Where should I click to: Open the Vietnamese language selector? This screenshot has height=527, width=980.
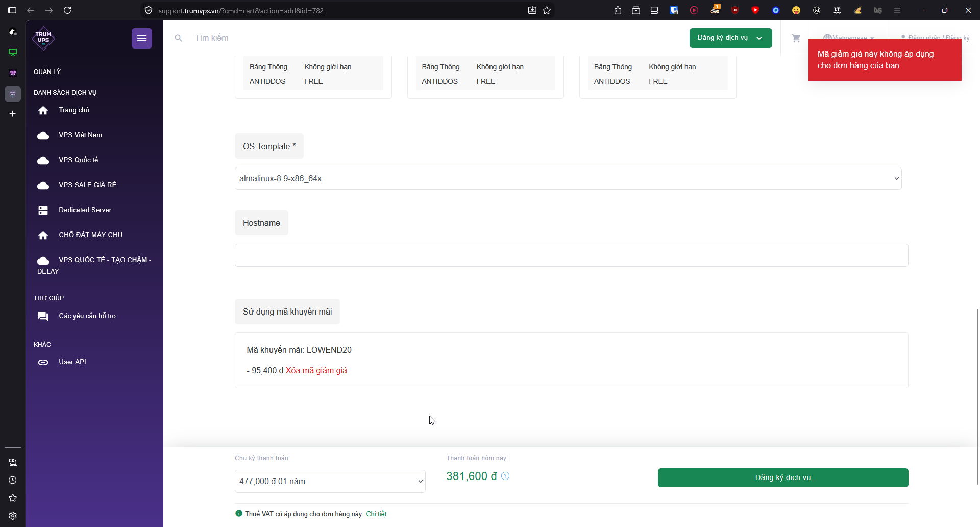(849, 38)
